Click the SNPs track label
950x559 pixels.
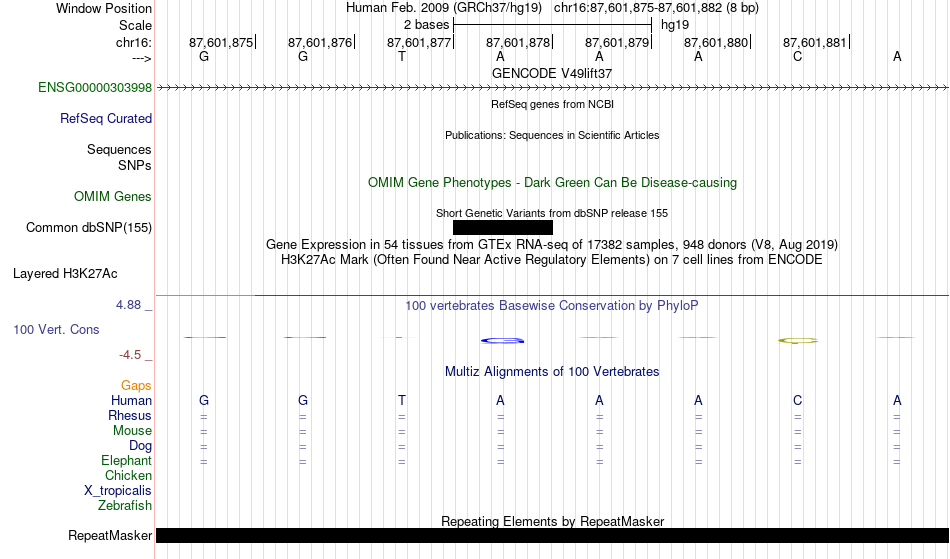135,166
